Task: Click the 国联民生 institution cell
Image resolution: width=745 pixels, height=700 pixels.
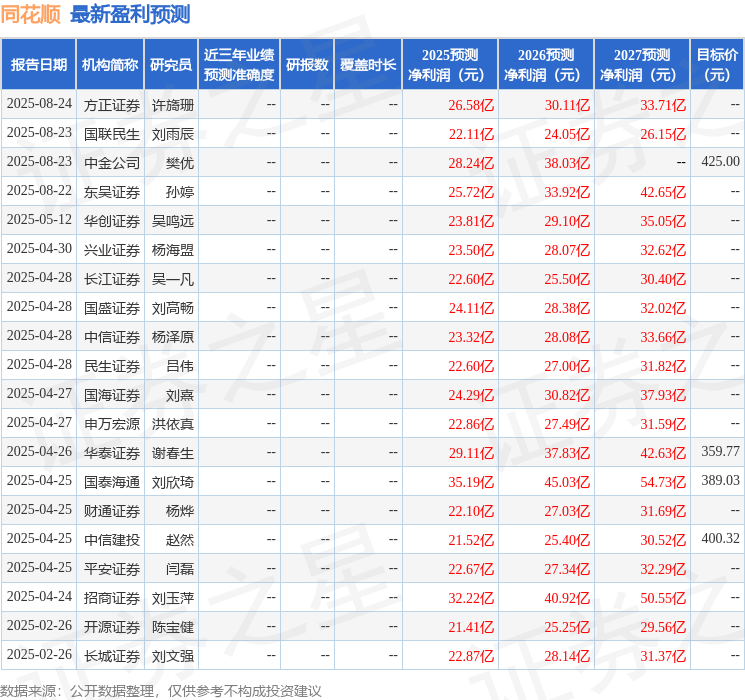Action: [x=112, y=134]
